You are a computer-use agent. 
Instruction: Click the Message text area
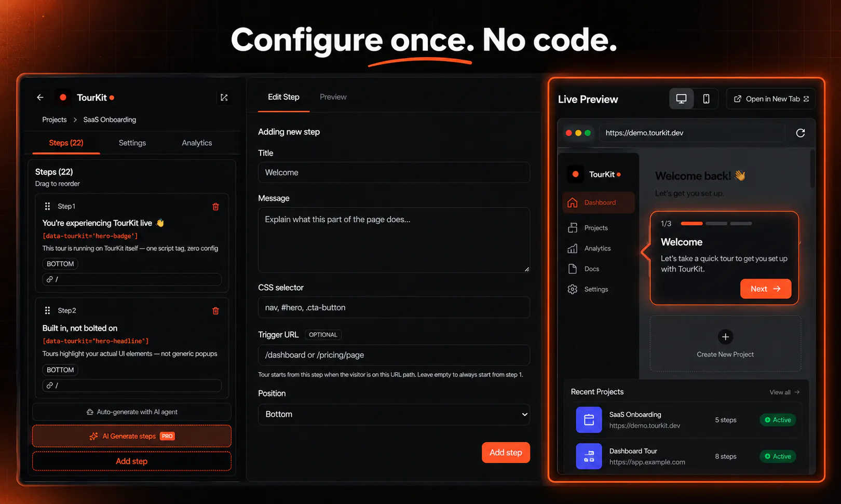pyautogui.click(x=394, y=240)
